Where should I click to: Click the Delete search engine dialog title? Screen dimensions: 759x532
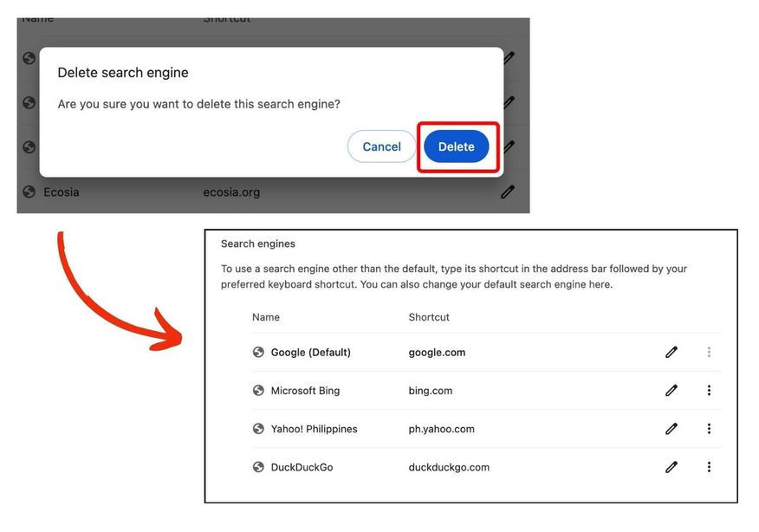123,73
